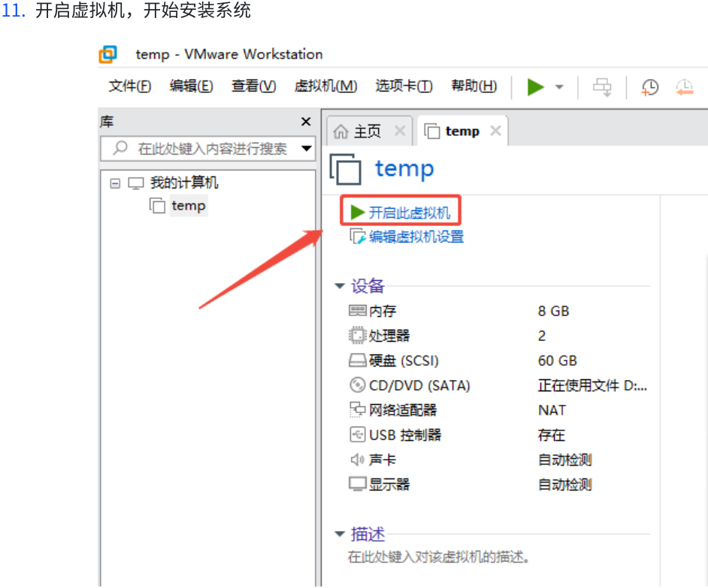Collapse the 描述 section
Screen dimensions: 708x588
click(x=340, y=534)
